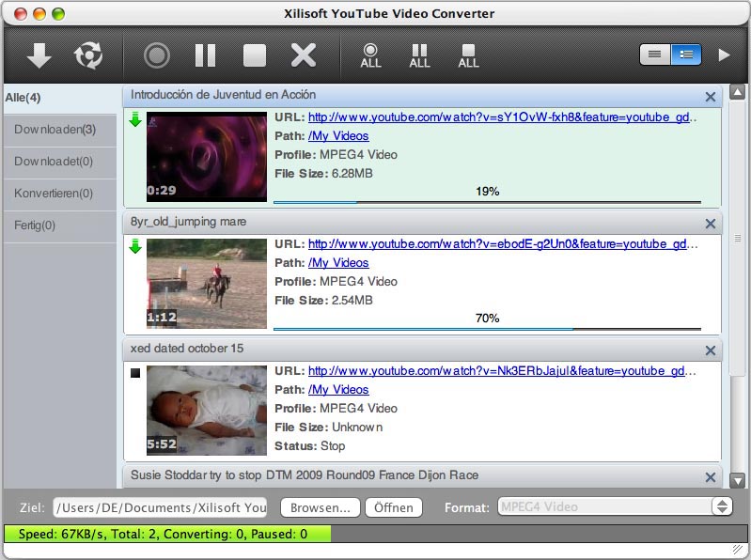This screenshot has width=751, height=560.
Task: Click the Browsen... button
Action: 320,507
